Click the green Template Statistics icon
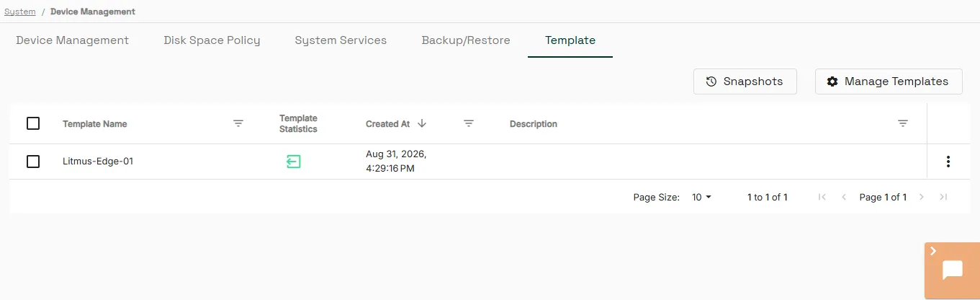This screenshot has width=980, height=300. pyautogui.click(x=293, y=162)
